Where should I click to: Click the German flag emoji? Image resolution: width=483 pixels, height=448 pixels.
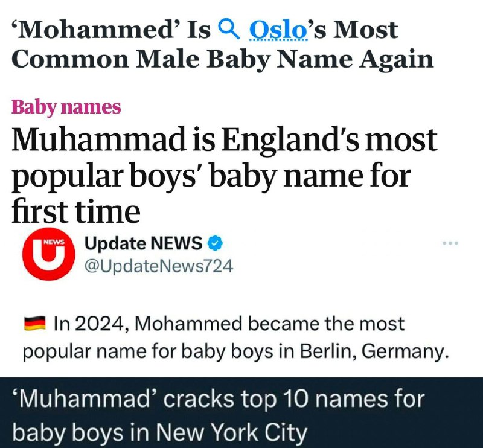(x=35, y=324)
